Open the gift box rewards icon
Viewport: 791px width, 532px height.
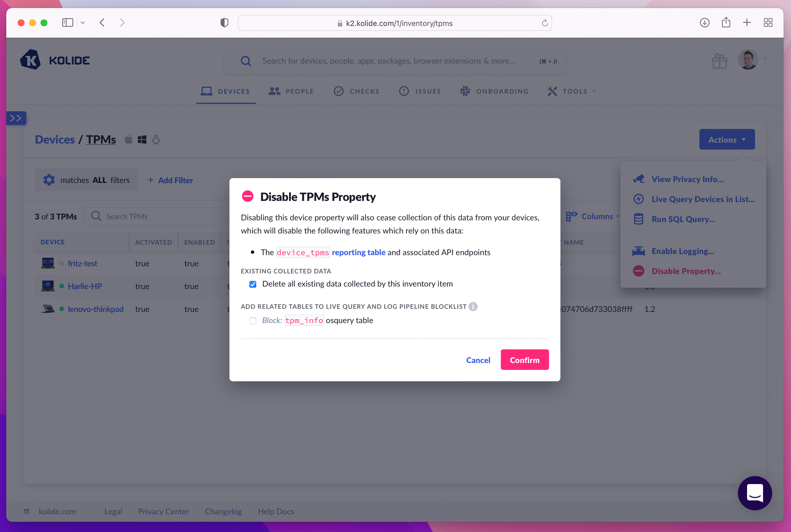click(x=719, y=61)
